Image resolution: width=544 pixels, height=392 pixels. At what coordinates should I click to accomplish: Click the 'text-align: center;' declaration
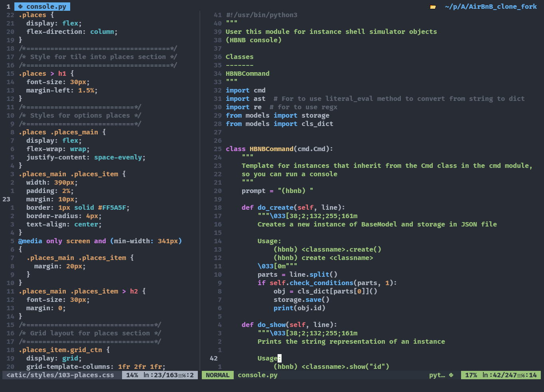[64, 225]
